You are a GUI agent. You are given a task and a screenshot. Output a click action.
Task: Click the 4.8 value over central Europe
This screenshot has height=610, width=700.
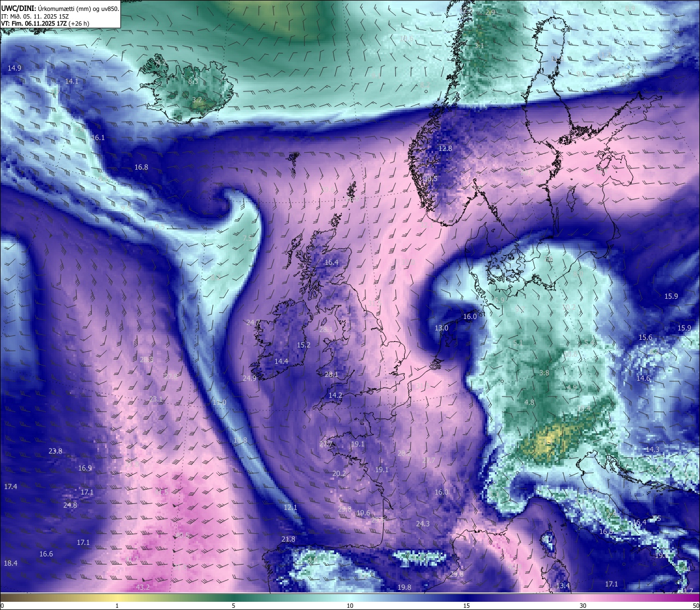click(x=529, y=402)
